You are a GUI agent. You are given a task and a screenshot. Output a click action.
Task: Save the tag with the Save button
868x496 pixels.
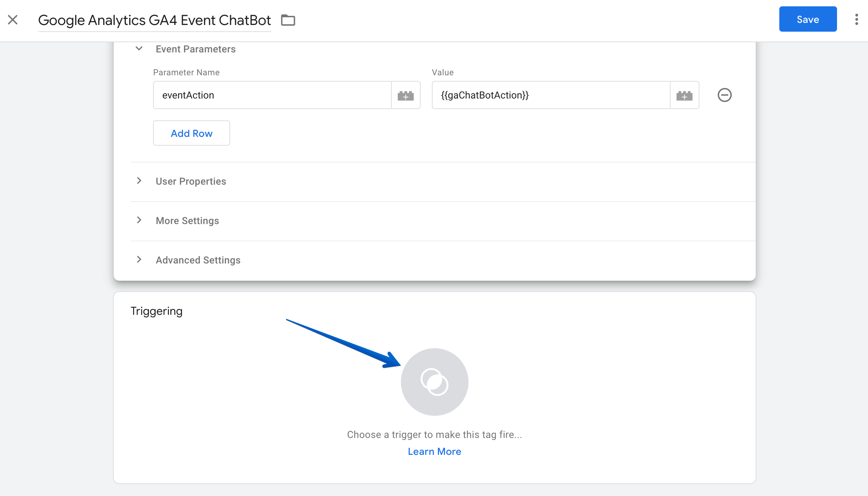point(808,19)
